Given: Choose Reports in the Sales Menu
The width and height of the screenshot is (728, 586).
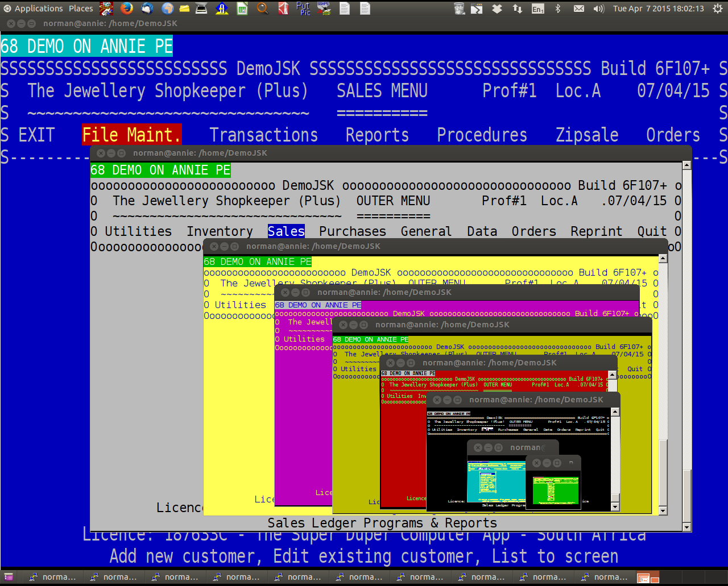Looking at the screenshot, I should pyautogui.click(x=377, y=135).
